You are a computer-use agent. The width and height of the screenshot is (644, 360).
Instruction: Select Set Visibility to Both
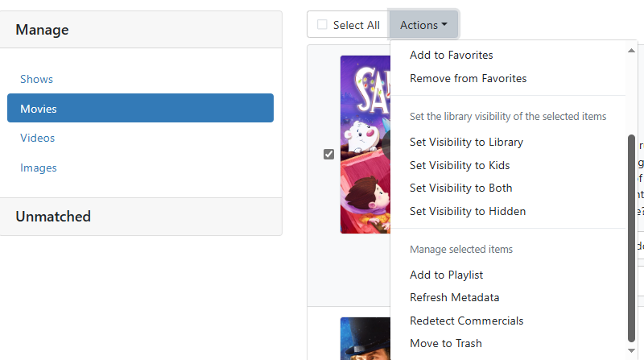460,188
